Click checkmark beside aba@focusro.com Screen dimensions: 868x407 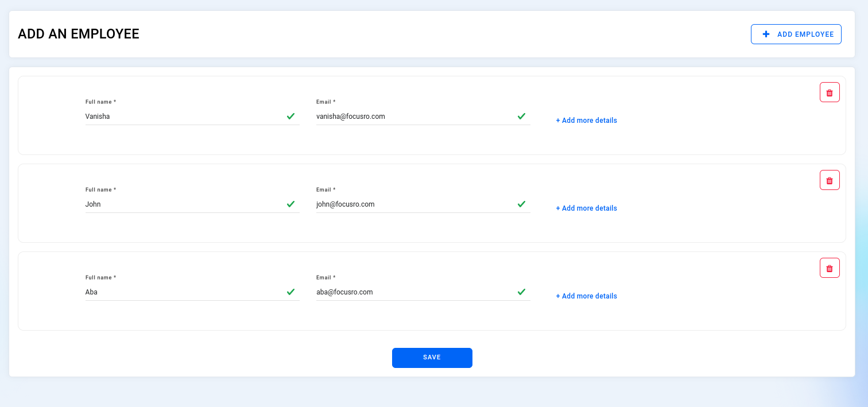click(521, 292)
